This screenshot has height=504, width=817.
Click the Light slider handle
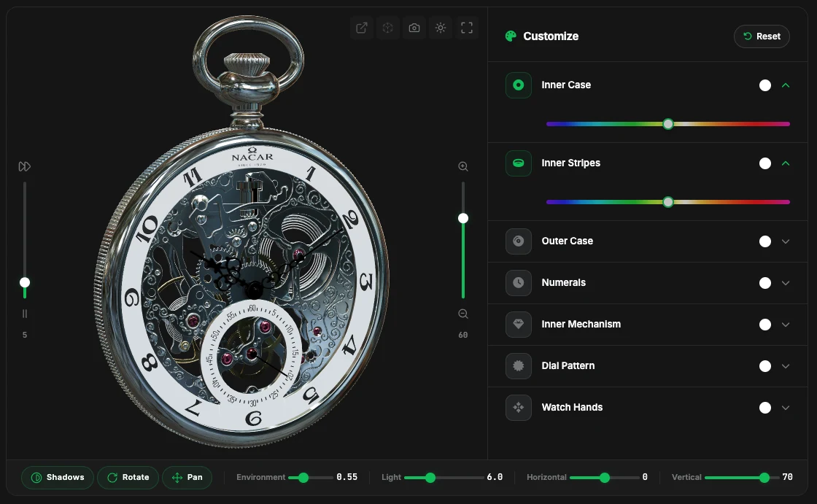pos(430,478)
